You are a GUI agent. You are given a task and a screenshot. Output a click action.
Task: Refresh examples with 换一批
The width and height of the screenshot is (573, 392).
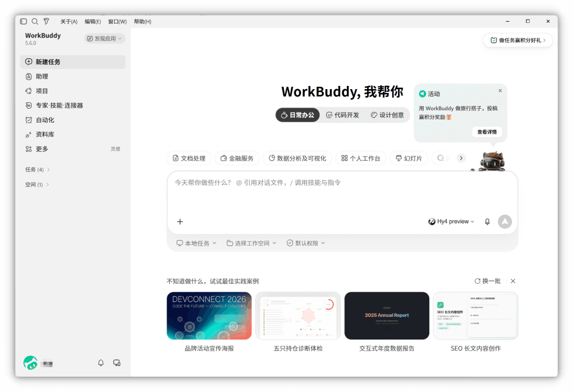pyautogui.click(x=488, y=281)
